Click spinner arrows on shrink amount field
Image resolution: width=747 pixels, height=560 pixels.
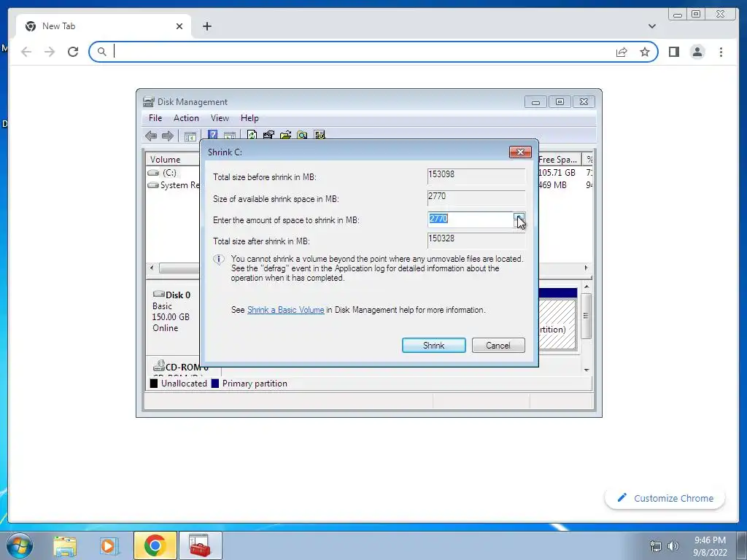(x=519, y=220)
